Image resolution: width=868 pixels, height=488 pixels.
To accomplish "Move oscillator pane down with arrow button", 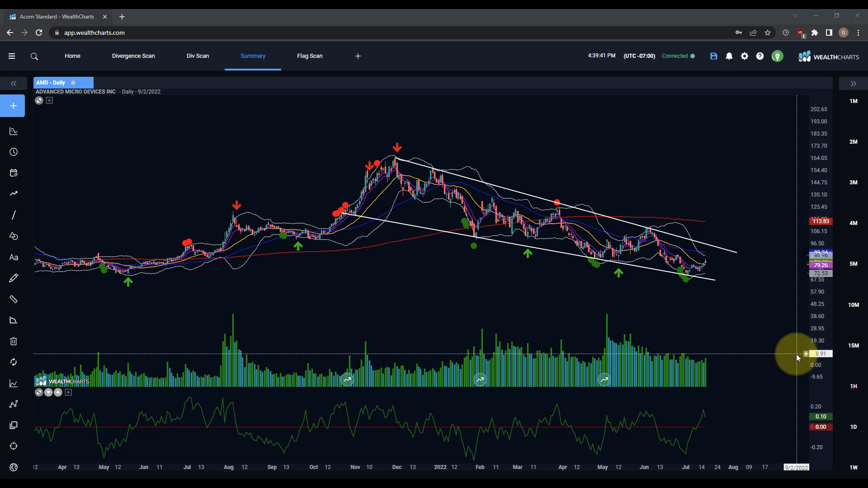I will pos(48,393).
